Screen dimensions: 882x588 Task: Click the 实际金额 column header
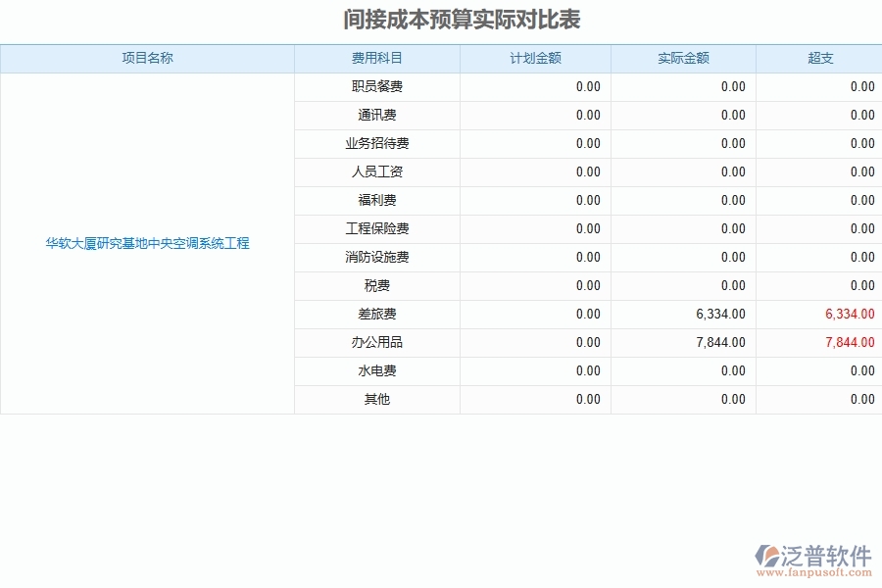[x=683, y=58]
